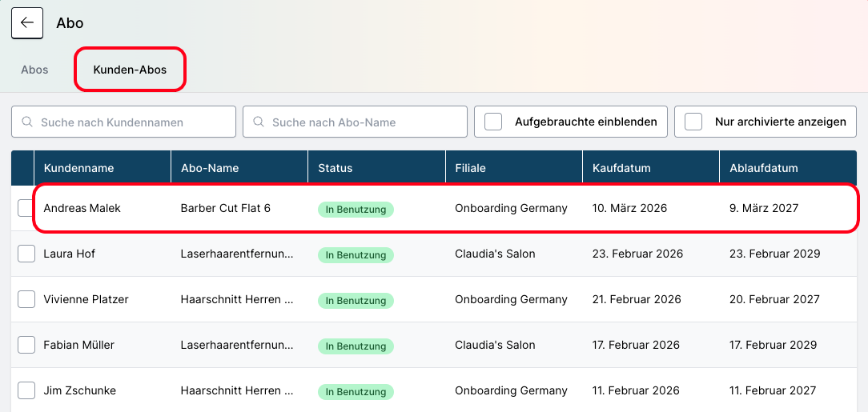The image size is (868, 412).
Task: Tick the Fabian Müller row checkbox
Action: pyautogui.click(x=26, y=345)
